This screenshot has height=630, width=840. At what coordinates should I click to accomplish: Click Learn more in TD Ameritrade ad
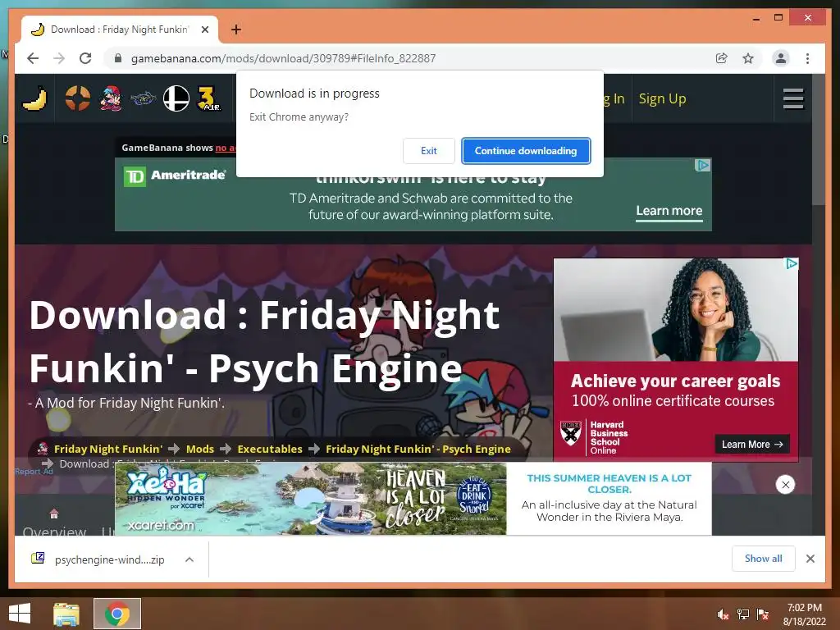[x=669, y=211]
